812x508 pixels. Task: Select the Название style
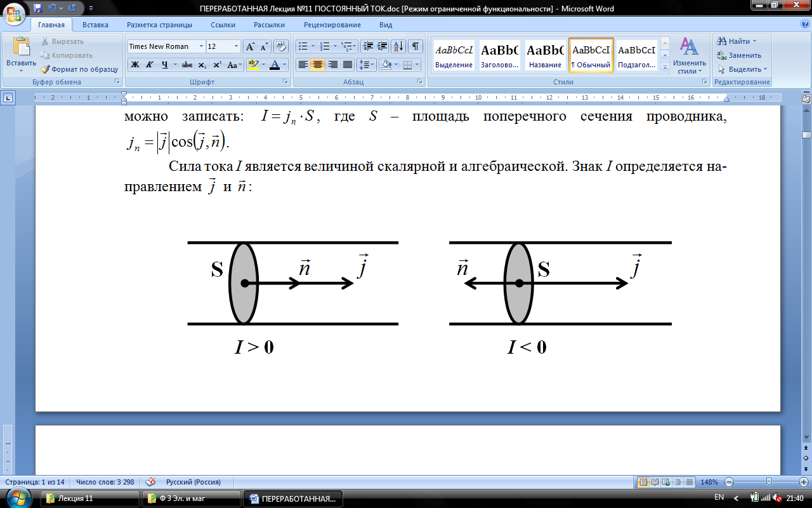546,56
